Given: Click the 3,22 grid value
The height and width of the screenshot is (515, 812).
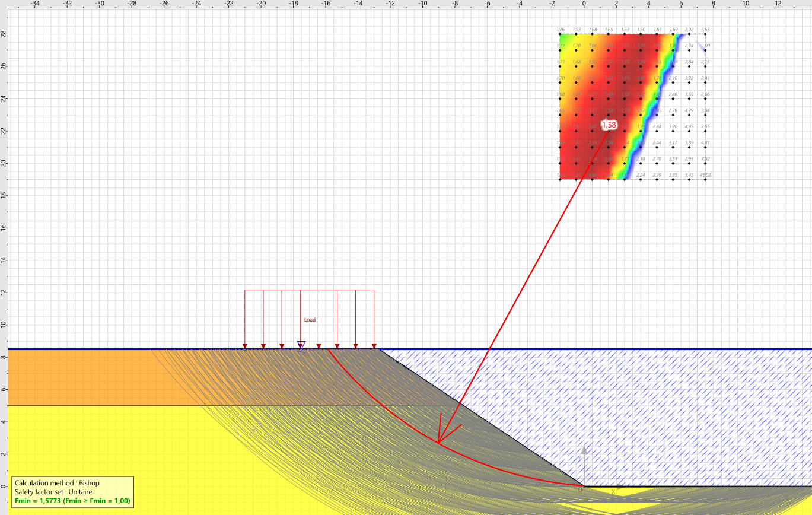Looking at the screenshot, I should [x=689, y=78].
